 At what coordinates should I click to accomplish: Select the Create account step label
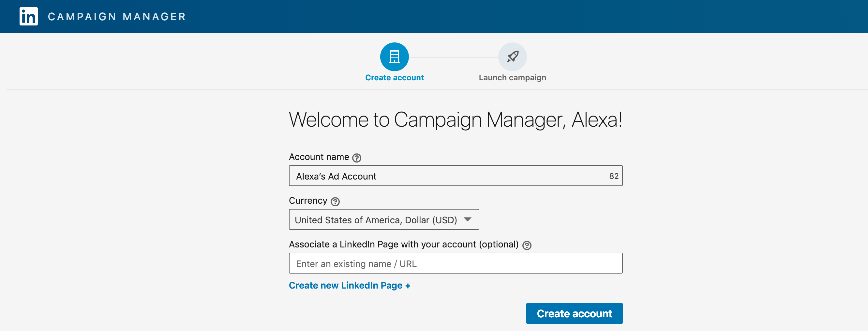pos(394,78)
